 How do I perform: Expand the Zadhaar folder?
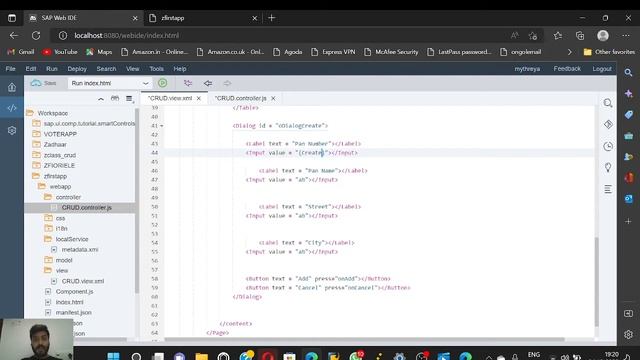pos(36,144)
